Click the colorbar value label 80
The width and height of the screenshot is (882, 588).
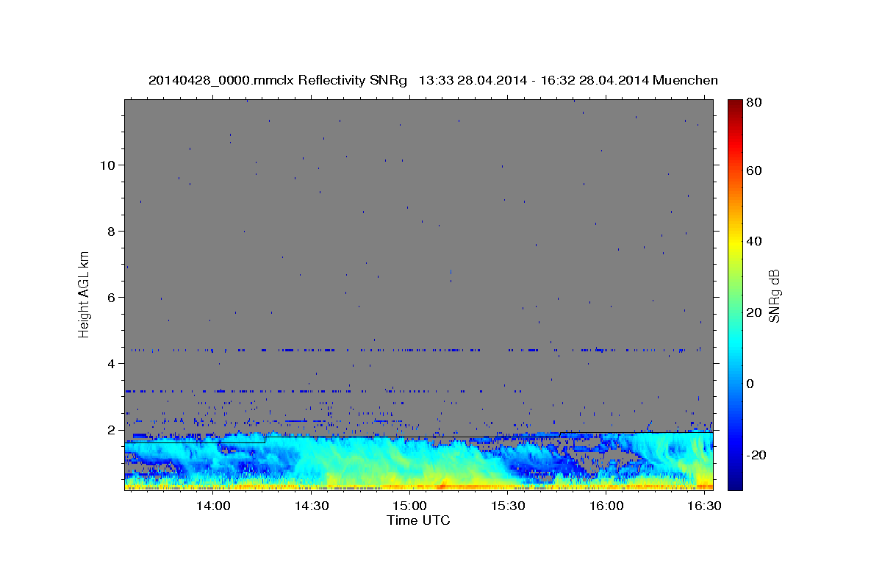(x=754, y=102)
